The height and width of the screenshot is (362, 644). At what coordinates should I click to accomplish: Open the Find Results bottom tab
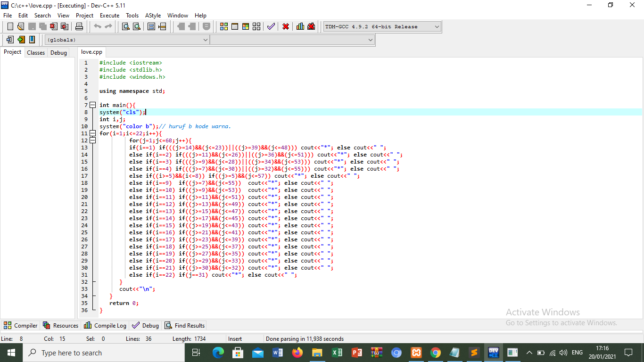(x=185, y=325)
